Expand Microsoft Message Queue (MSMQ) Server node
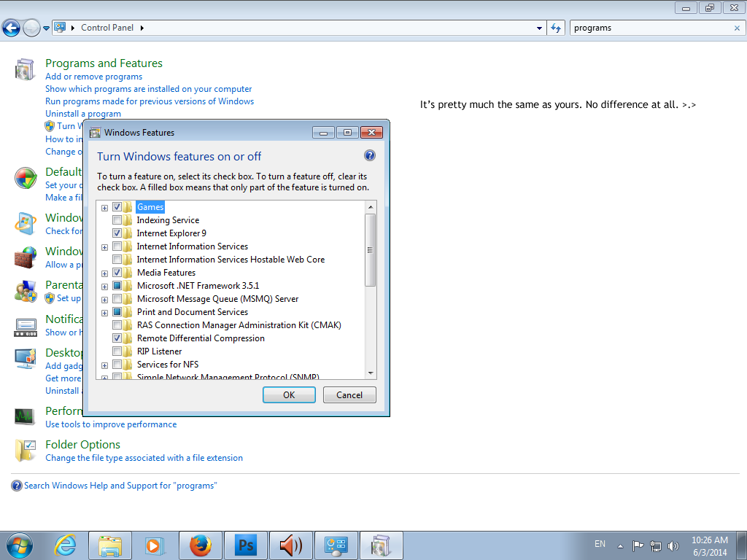This screenshot has width=747, height=560. tap(104, 300)
